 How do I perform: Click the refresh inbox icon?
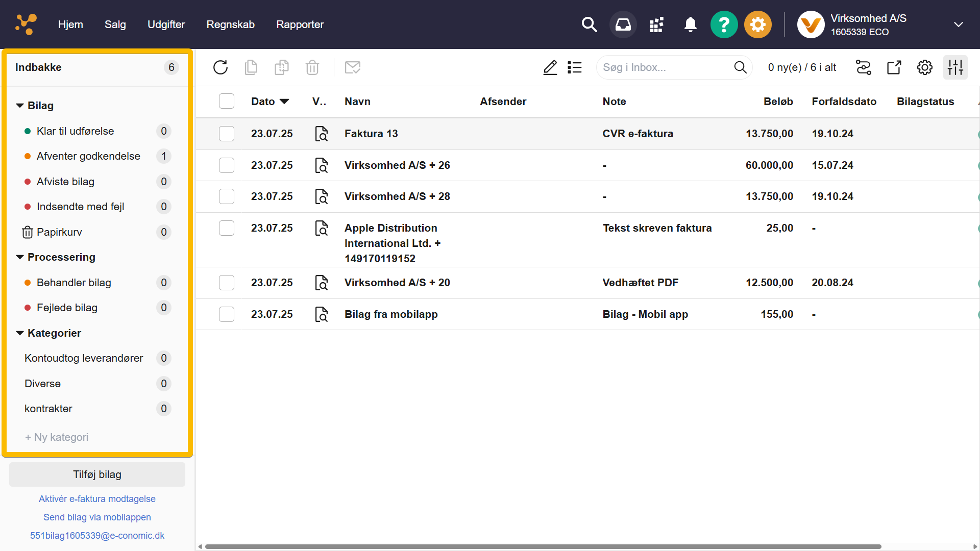click(x=220, y=67)
